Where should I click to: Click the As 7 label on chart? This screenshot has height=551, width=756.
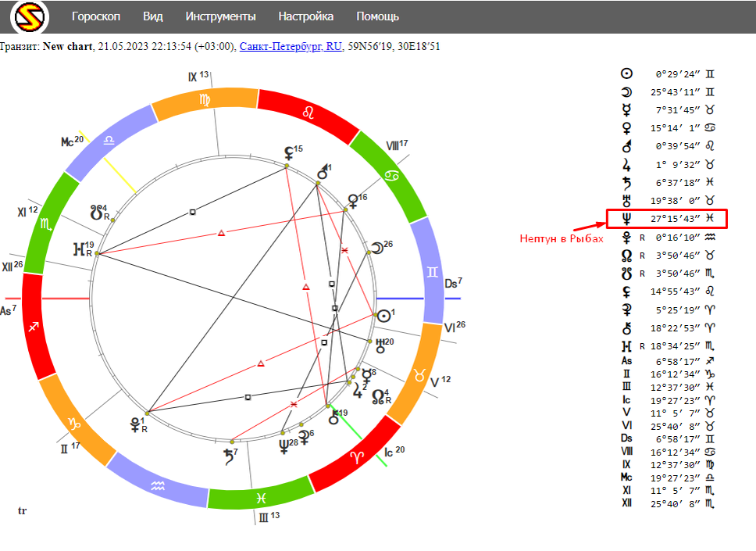click(8, 310)
